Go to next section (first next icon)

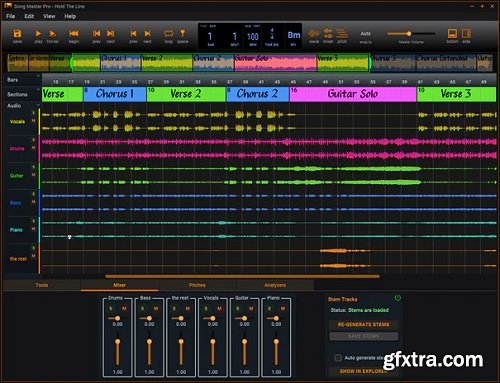tap(111, 34)
